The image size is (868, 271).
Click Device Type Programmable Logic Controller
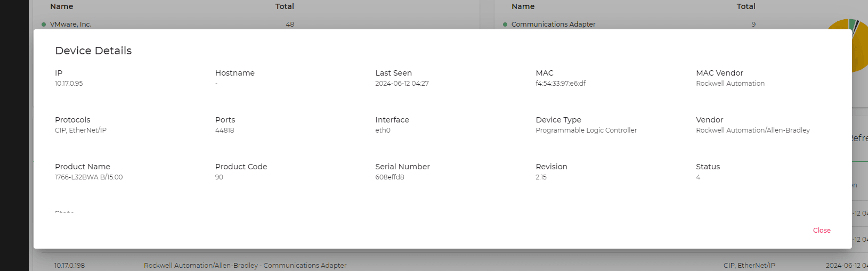coord(586,130)
